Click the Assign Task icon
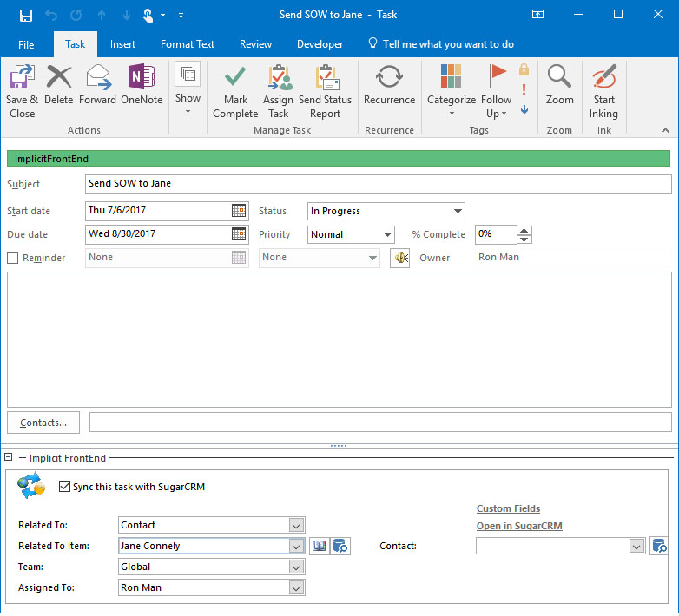The image size is (679, 616). [278, 92]
